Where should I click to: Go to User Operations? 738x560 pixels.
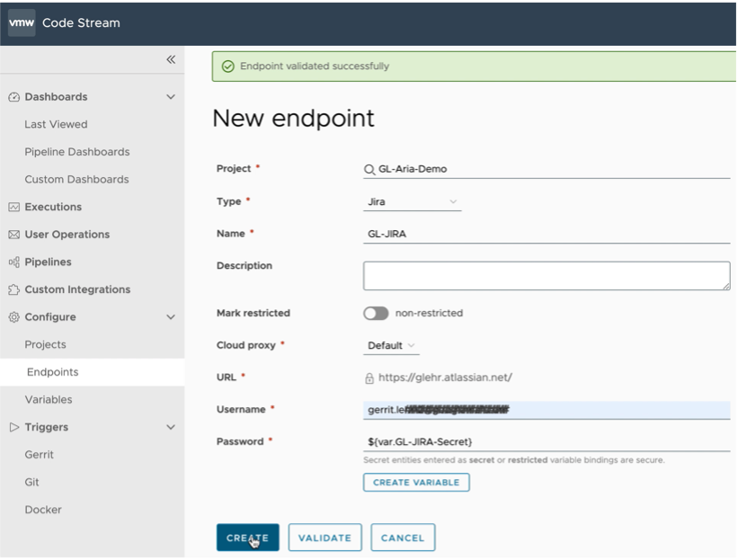pos(67,235)
